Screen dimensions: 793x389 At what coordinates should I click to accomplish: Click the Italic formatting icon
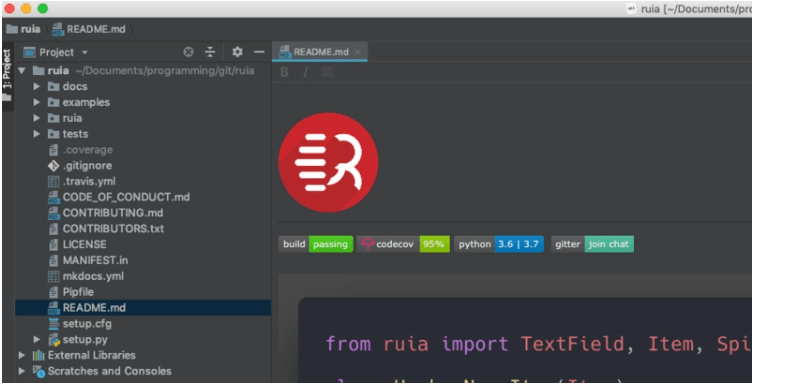tap(305, 72)
